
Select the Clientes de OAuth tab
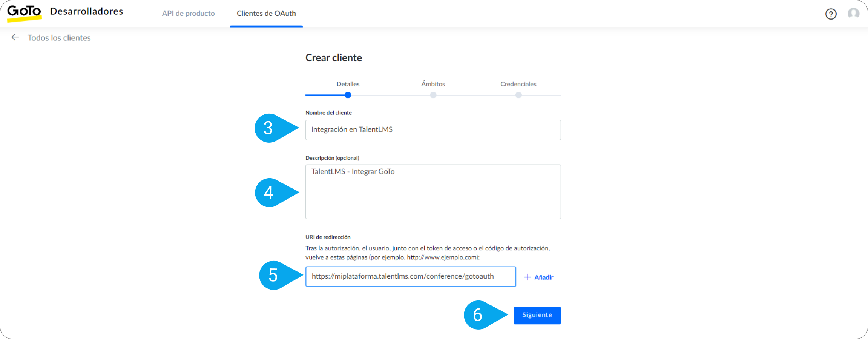pos(266,13)
